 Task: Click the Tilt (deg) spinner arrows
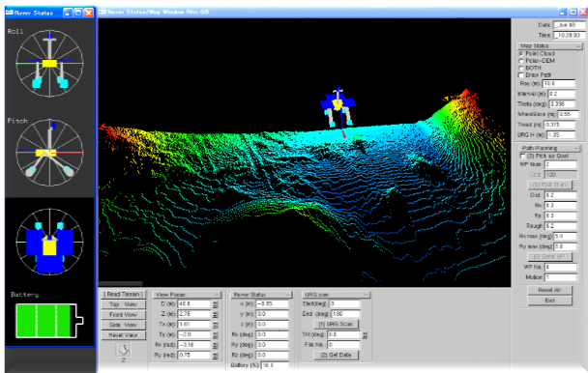365,334
